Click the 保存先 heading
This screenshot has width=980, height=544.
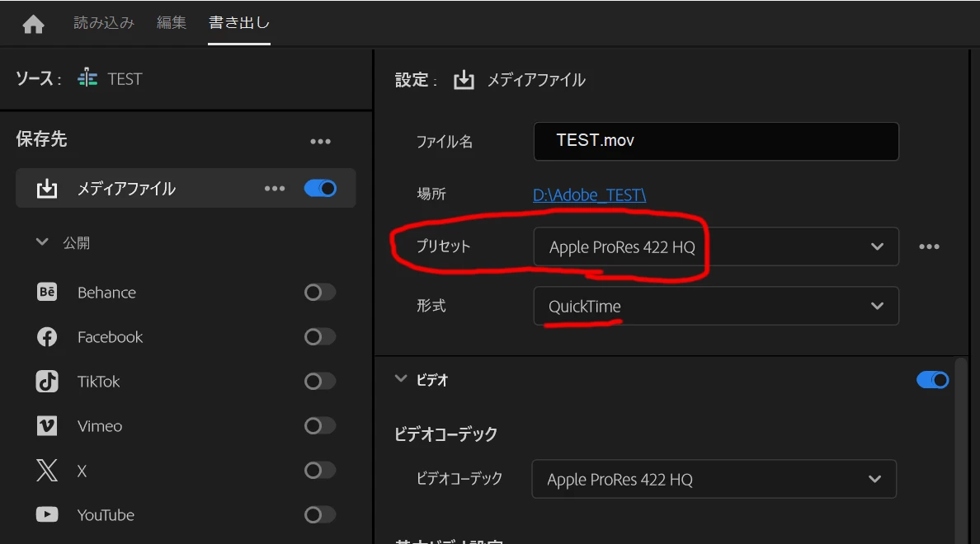pos(41,138)
